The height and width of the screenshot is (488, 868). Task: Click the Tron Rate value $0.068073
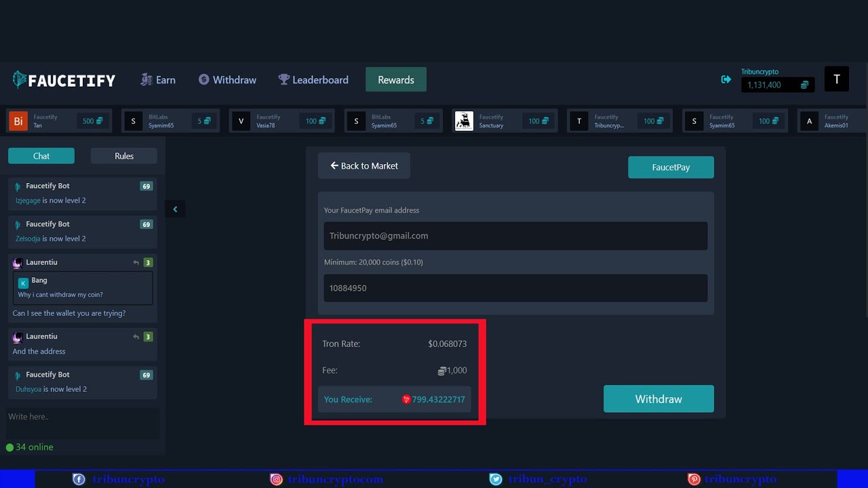(448, 344)
